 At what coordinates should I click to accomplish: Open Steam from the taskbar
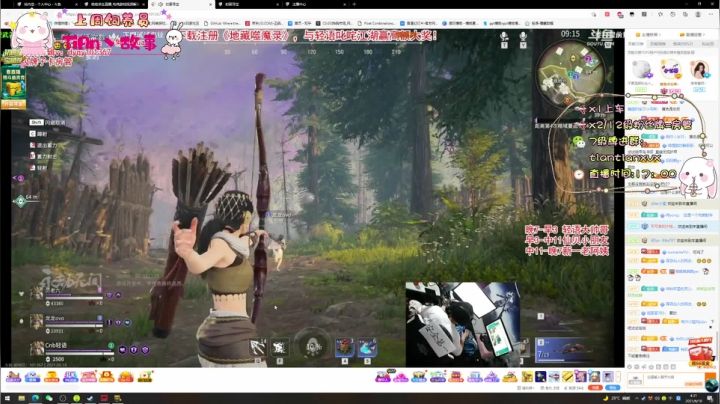point(90,398)
